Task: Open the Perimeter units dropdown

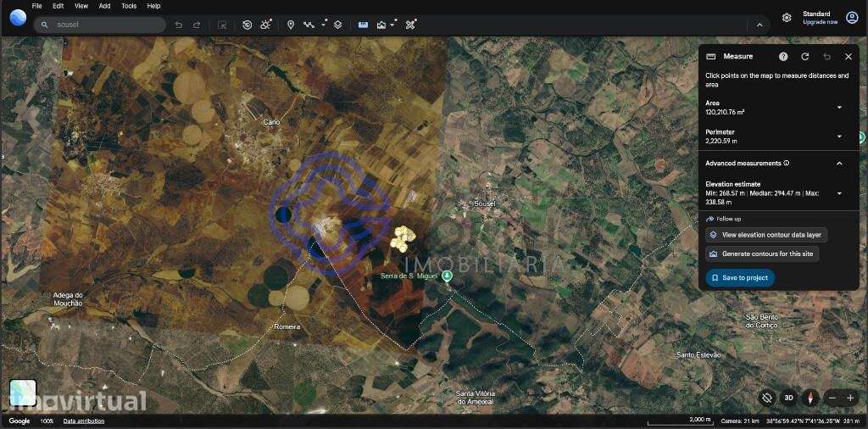Action: [x=839, y=136]
